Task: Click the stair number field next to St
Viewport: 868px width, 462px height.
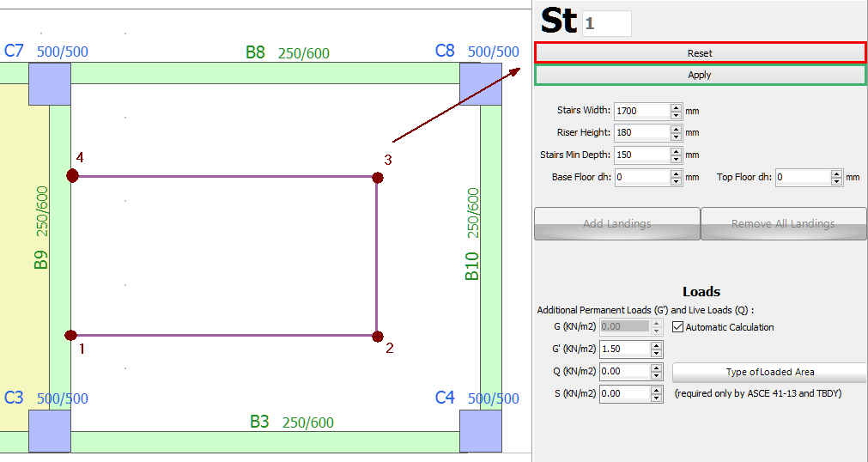Action: coord(607,24)
